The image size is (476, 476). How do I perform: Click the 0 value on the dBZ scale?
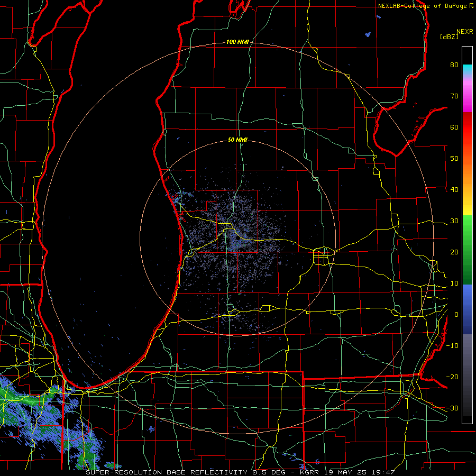456,315
